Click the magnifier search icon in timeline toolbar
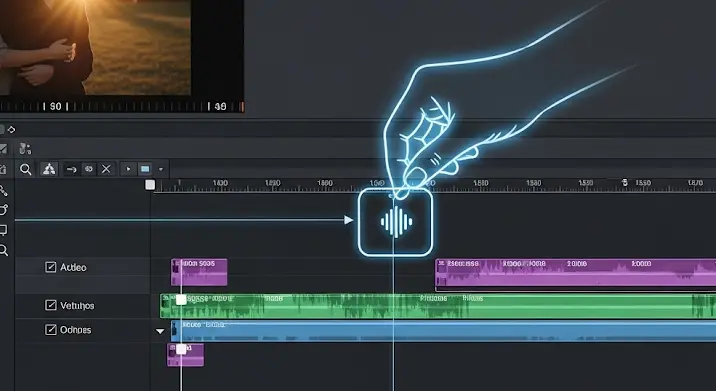The height and width of the screenshot is (391, 716). (x=26, y=169)
